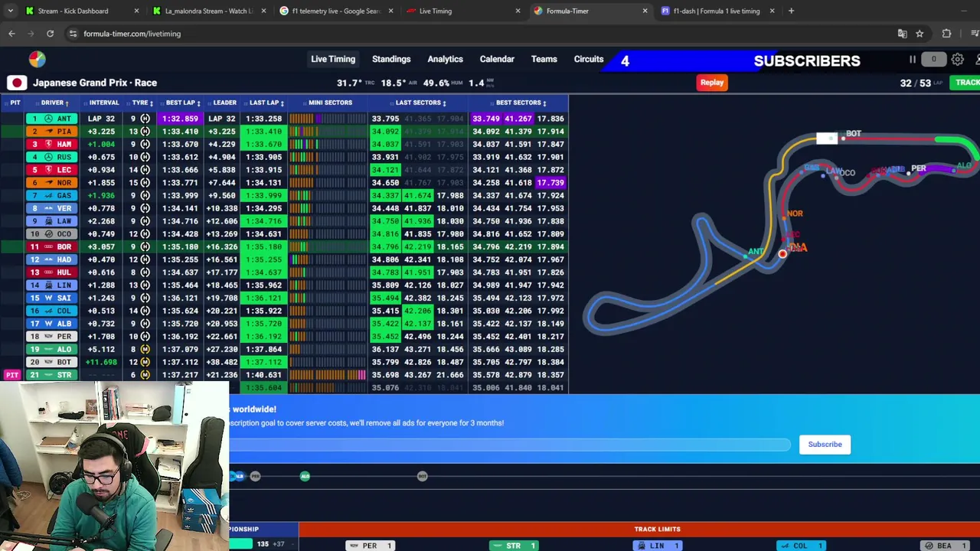Sort table by TYRE column header

tap(142, 103)
